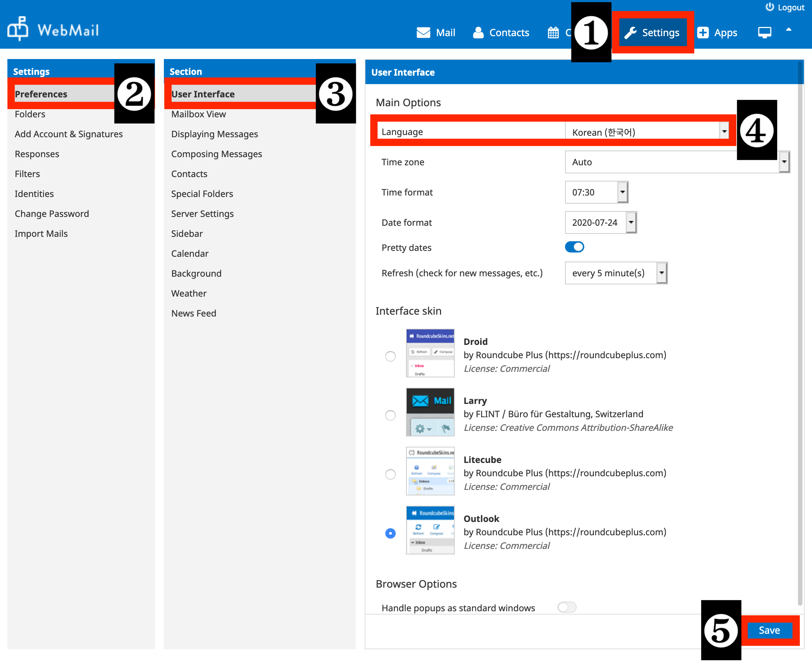This screenshot has width=812, height=664.
Task: Click the Logout power icon
Action: (770, 7)
